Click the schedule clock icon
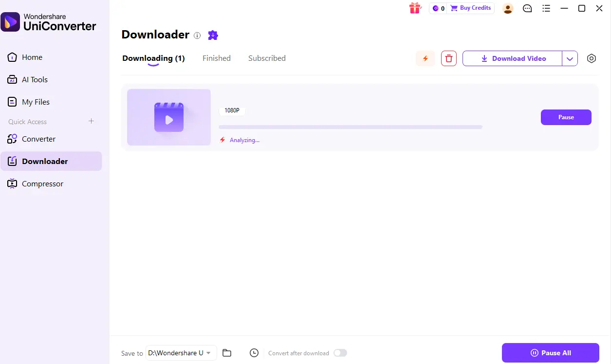611x364 pixels. click(254, 353)
